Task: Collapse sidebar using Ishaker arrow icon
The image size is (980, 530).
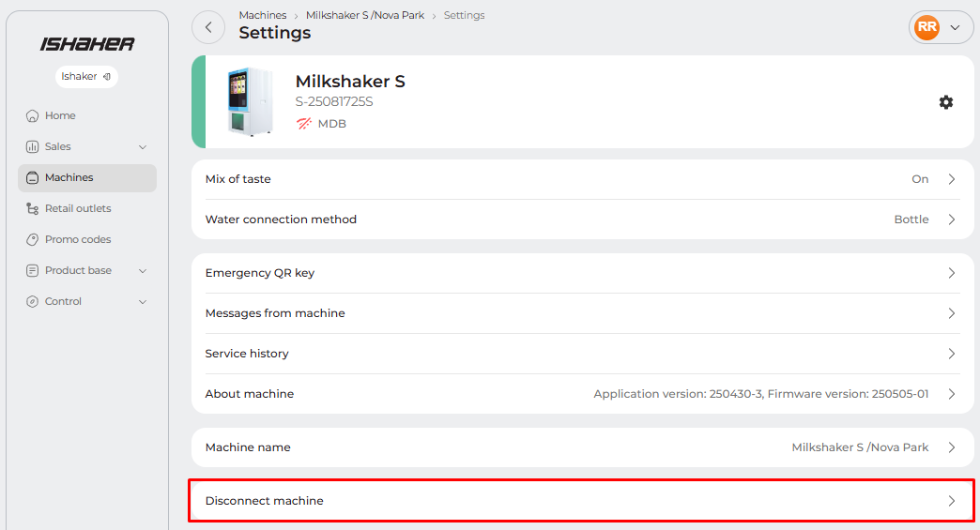Action: [x=107, y=77]
